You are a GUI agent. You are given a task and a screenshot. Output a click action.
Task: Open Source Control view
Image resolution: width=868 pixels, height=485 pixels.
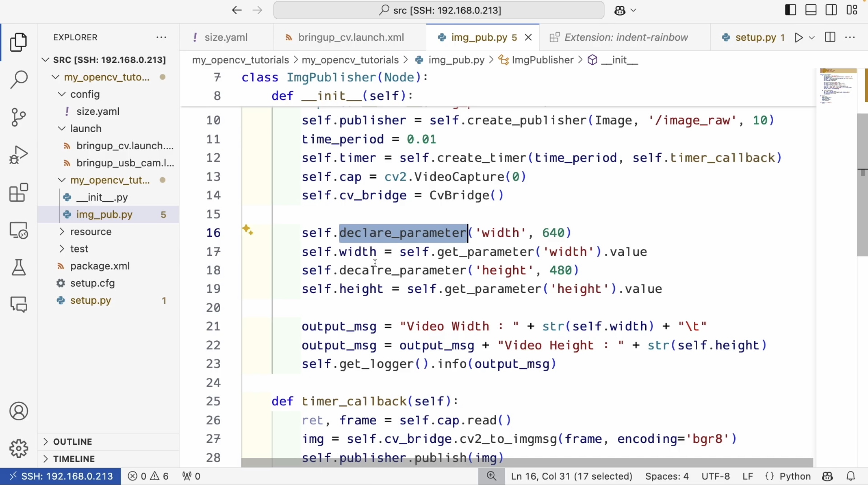(19, 117)
